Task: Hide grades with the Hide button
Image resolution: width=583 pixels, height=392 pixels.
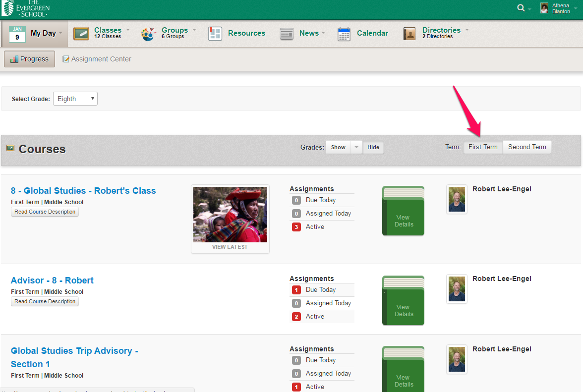Action: pyautogui.click(x=373, y=147)
